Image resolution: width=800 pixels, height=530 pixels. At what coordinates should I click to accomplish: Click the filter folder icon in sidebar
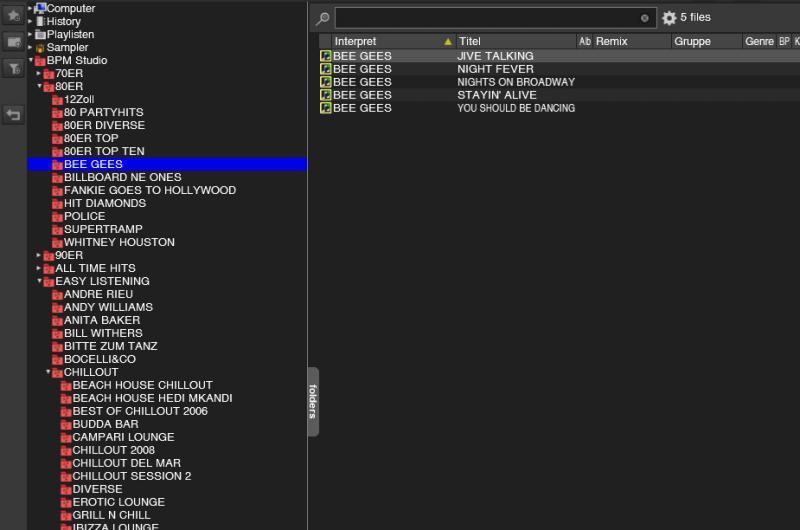click(13, 68)
